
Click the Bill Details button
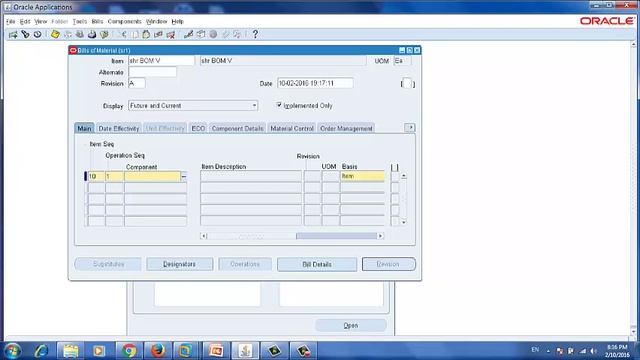pos(317,264)
